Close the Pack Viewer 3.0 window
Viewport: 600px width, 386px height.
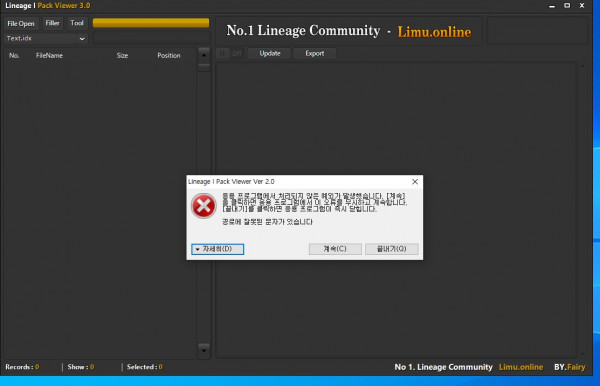(582, 6)
